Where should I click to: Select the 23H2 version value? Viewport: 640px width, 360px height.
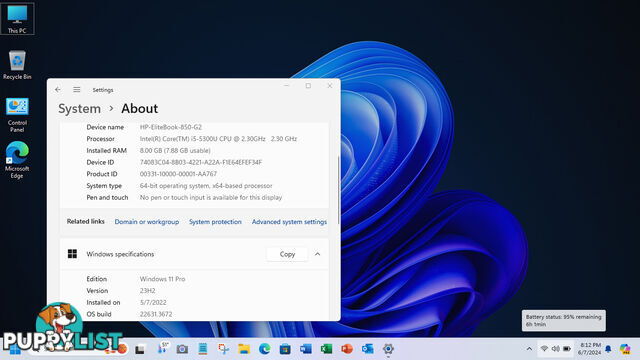coord(147,291)
